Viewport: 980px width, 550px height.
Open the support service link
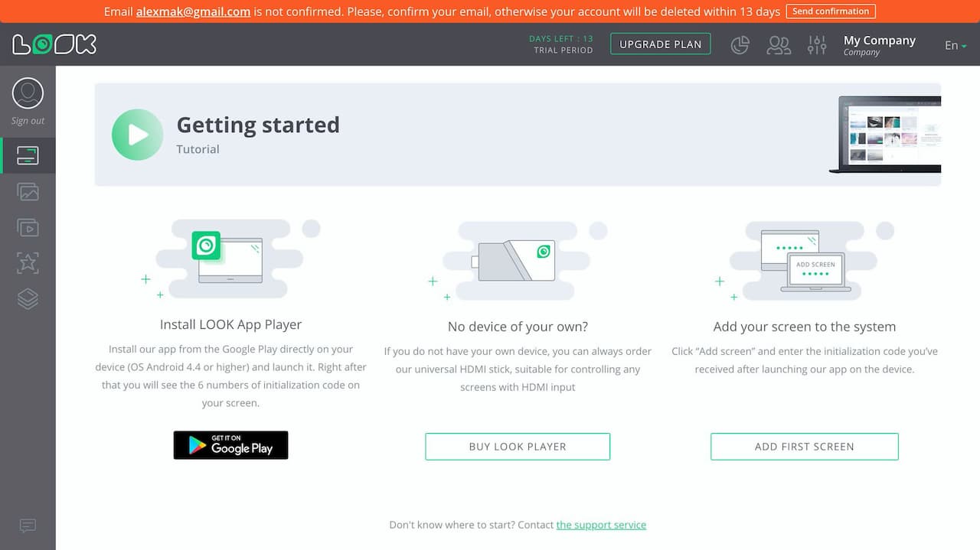point(601,525)
